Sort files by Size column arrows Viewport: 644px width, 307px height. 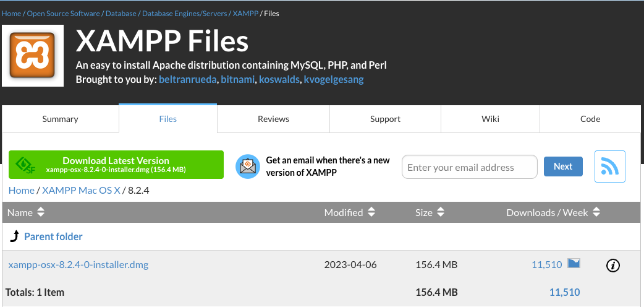(x=441, y=212)
